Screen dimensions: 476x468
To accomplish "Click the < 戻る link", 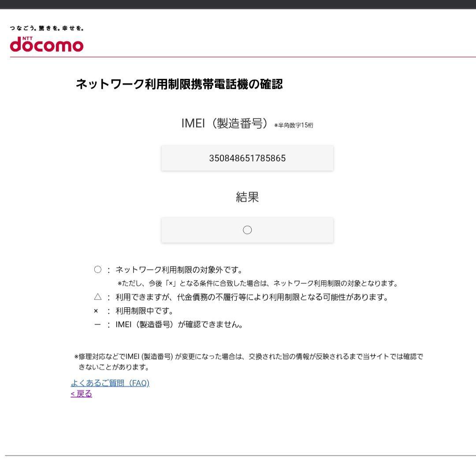I will click(81, 393).
